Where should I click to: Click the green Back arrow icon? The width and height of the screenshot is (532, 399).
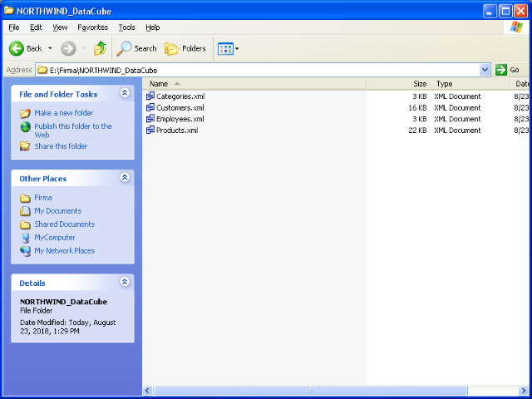pyautogui.click(x=17, y=48)
